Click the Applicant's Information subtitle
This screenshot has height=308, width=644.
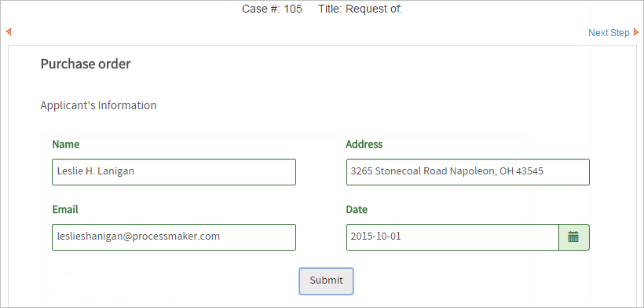tap(98, 105)
